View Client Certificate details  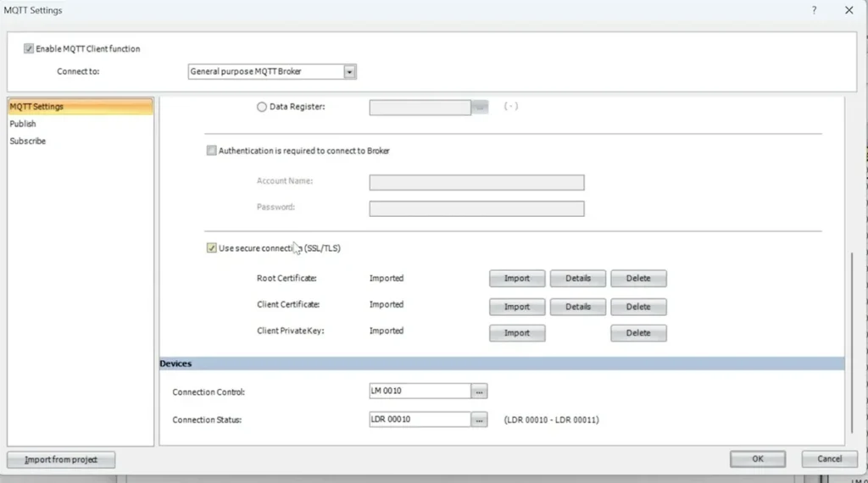(x=578, y=307)
